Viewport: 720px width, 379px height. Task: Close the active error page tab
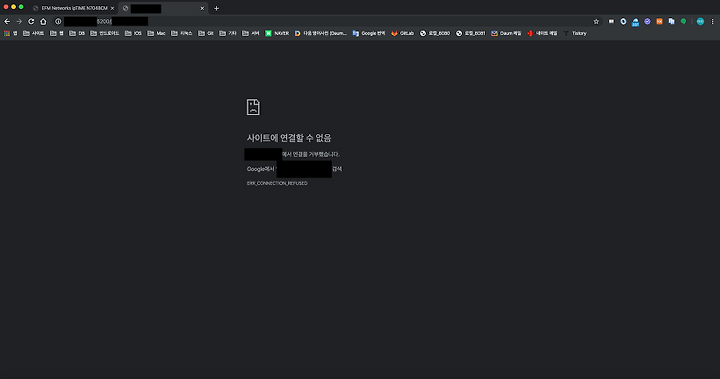(202, 8)
